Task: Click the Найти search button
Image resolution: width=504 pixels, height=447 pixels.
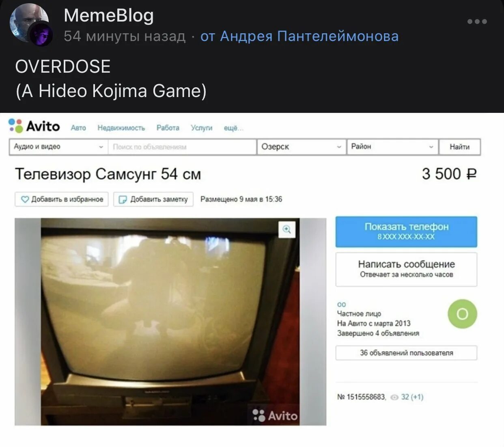Action: point(460,147)
